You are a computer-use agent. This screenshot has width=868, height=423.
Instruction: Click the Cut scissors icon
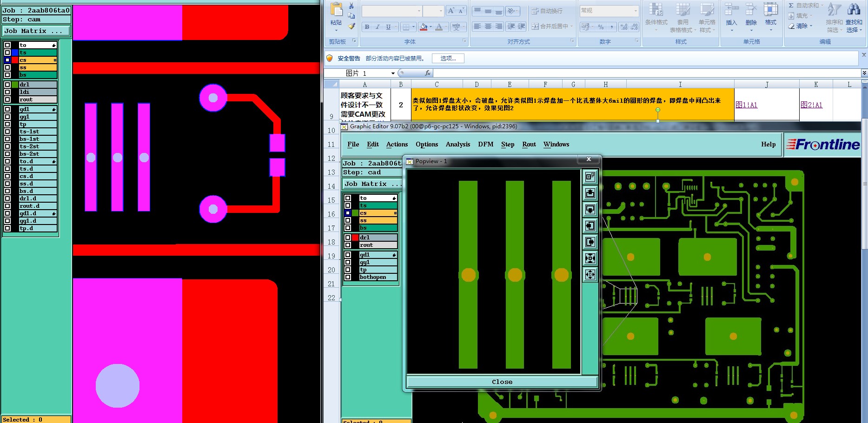351,6
